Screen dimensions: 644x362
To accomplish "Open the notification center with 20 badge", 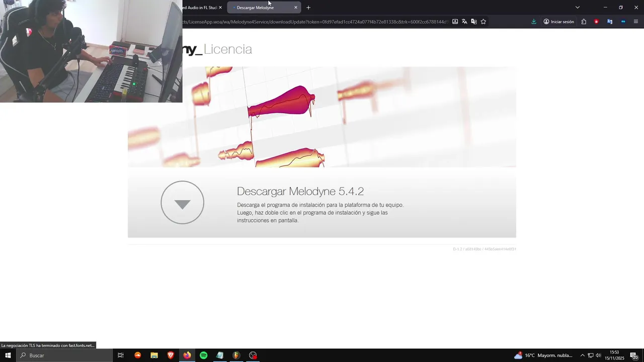I will click(634, 355).
